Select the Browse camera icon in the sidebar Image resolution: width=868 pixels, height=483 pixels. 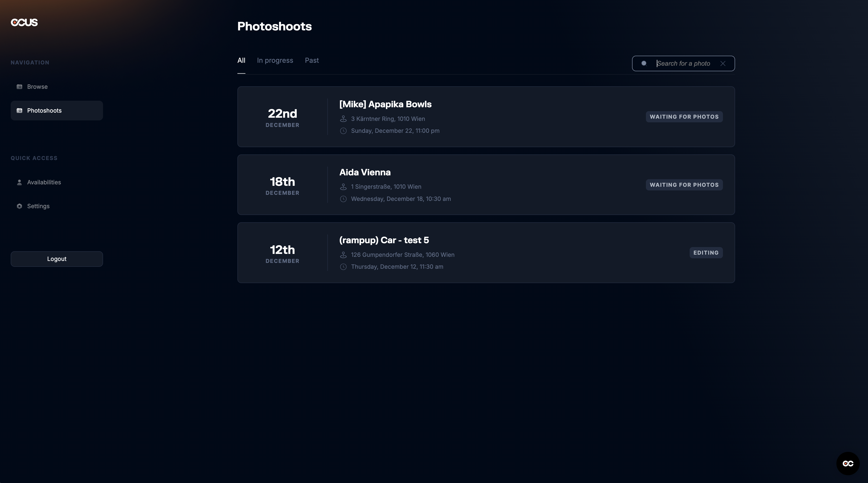coord(19,87)
